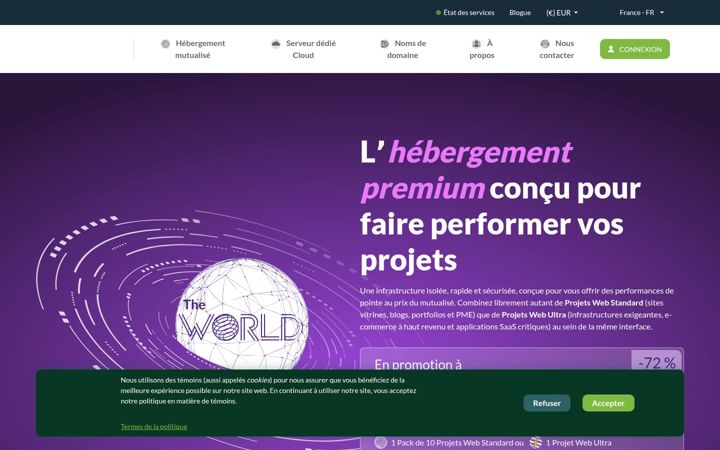Click the Nous contacter icon
This screenshot has width=720, height=450.
point(545,44)
